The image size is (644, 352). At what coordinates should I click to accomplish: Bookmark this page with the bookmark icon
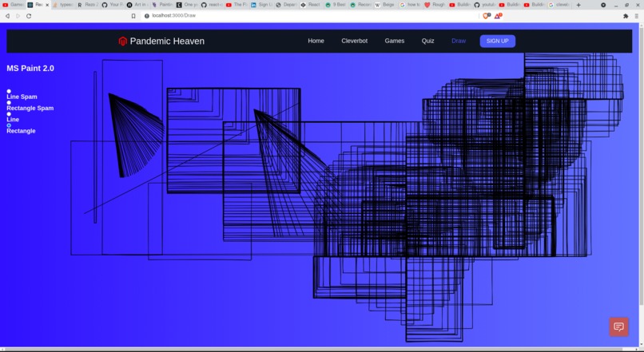[133, 16]
